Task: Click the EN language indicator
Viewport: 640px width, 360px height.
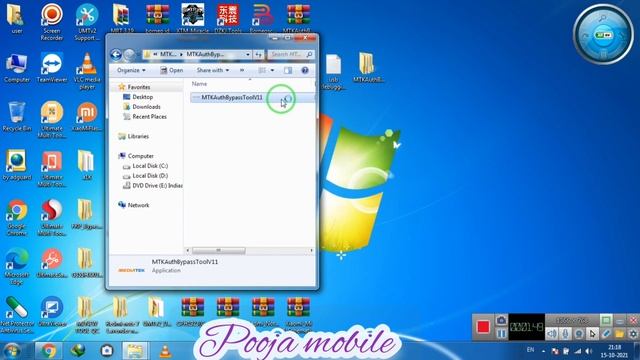Action: click(x=530, y=350)
